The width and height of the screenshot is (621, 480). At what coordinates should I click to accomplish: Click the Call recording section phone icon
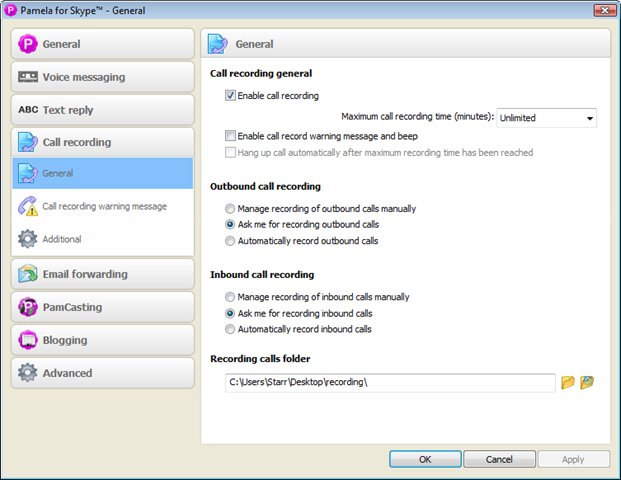click(x=28, y=142)
